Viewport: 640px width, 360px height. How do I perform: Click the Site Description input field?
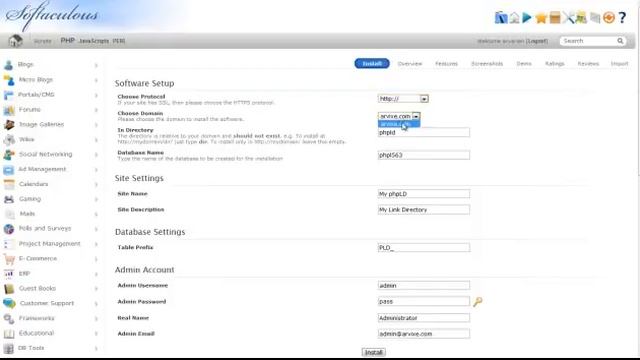424,210
